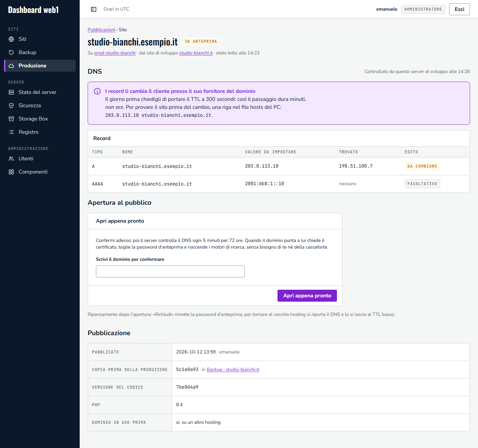Click the Backup restore icon
The image size is (478, 448).
11,52
